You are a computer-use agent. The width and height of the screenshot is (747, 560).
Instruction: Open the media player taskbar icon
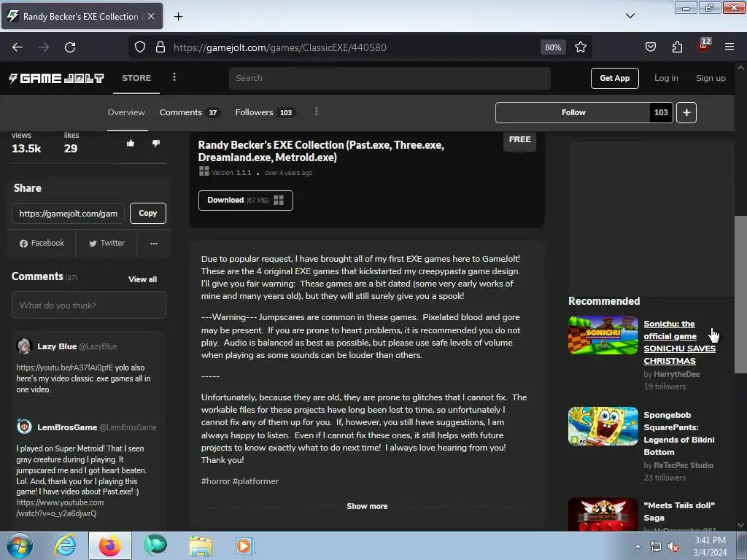pyautogui.click(x=245, y=546)
